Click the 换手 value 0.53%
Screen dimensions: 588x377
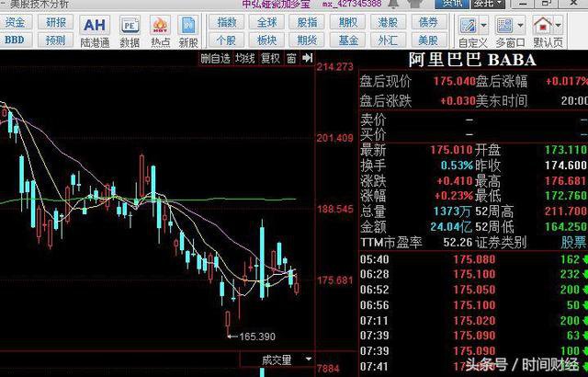(457, 166)
